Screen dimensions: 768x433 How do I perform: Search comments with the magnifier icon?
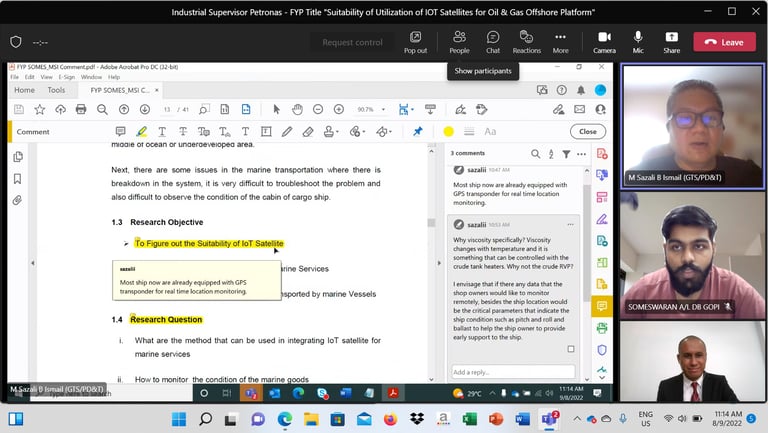point(535,154)
